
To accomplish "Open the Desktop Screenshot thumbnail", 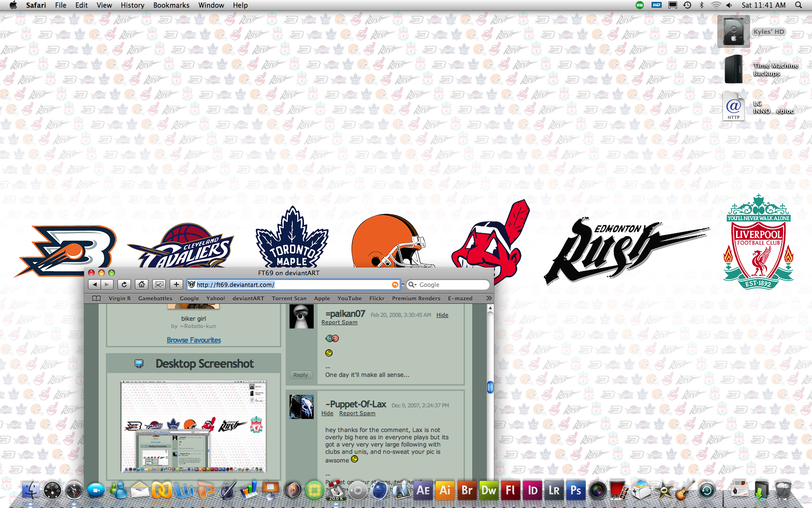I will point(193,426).
